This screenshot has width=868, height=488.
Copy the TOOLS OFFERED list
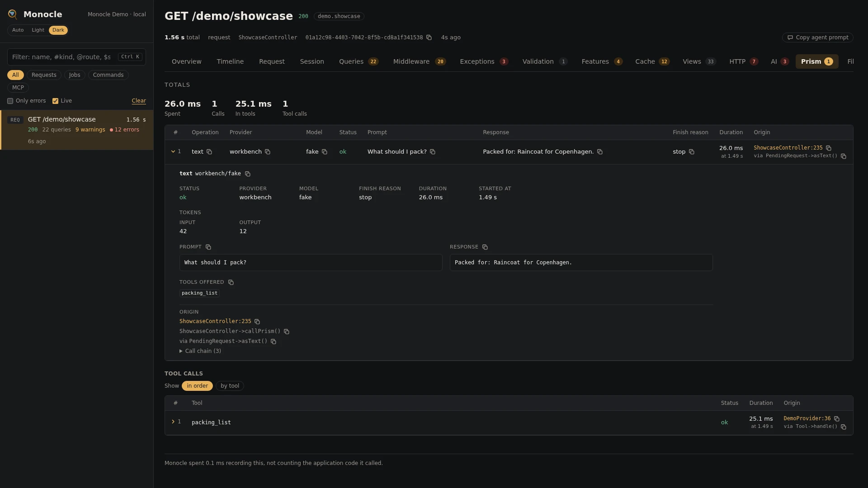pos(231,282)
